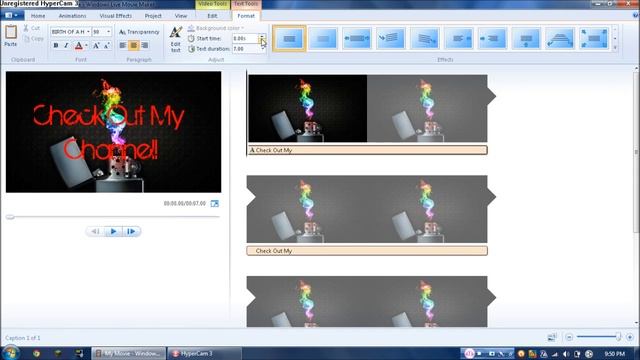The width and height of the screenshot is (640, 360).
Task: Toggle bold text formatting
Action: (x=56, y=45)
